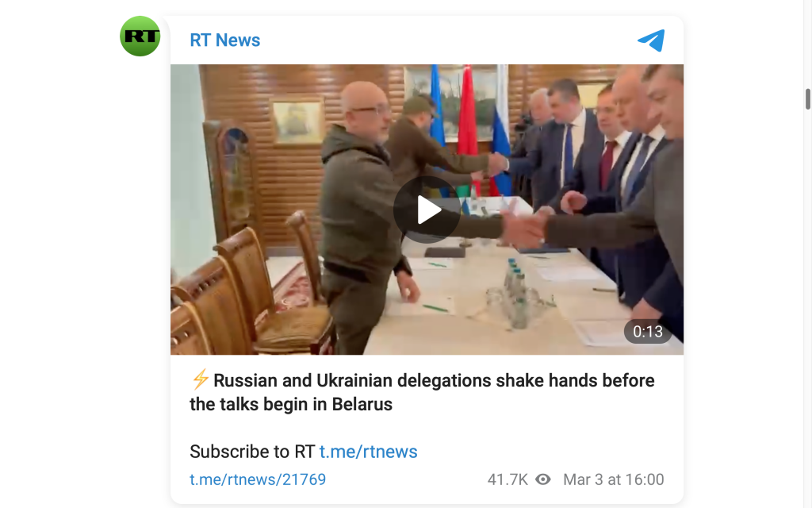Click the water bottles in video frame
Viewport: 812px width, 508px height.
[x=517, y=293]
